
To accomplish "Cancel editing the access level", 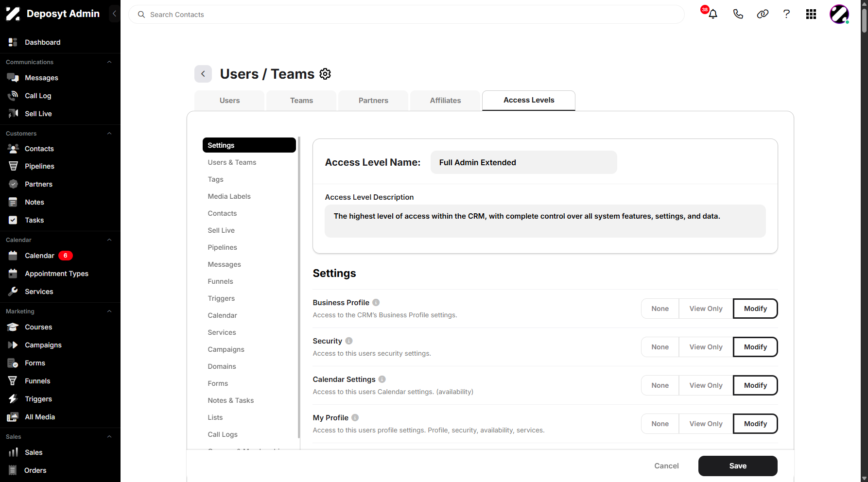I will click(666, 466).
